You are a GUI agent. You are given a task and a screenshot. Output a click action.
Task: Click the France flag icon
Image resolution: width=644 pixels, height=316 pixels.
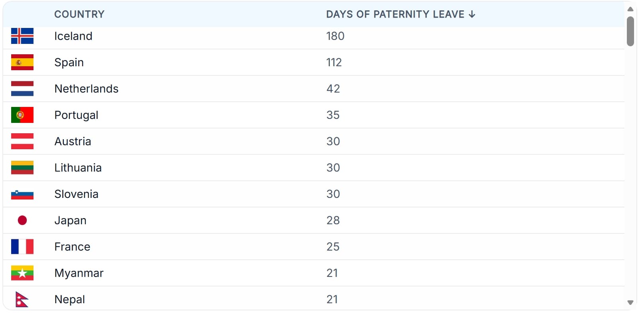coord(22,247)
